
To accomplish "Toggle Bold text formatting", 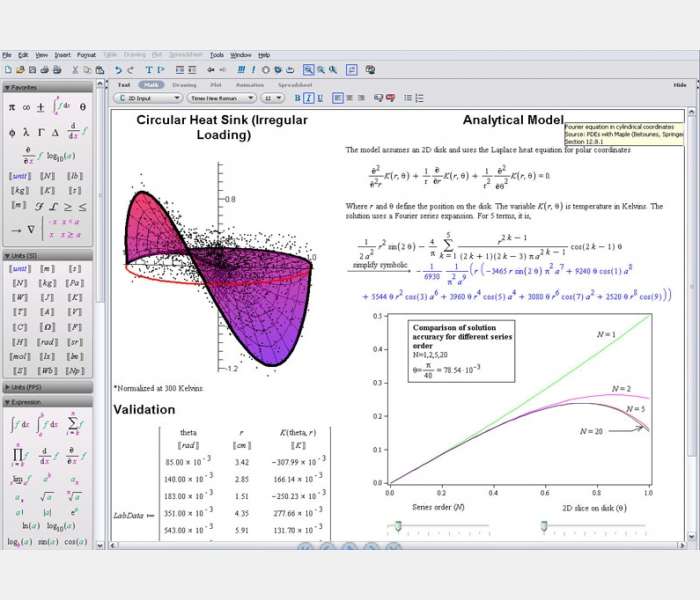I will point(298,98).
